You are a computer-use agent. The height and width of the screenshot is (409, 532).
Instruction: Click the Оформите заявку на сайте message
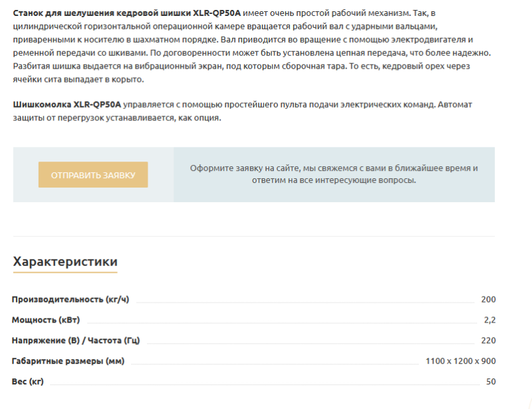click(333, 168)
